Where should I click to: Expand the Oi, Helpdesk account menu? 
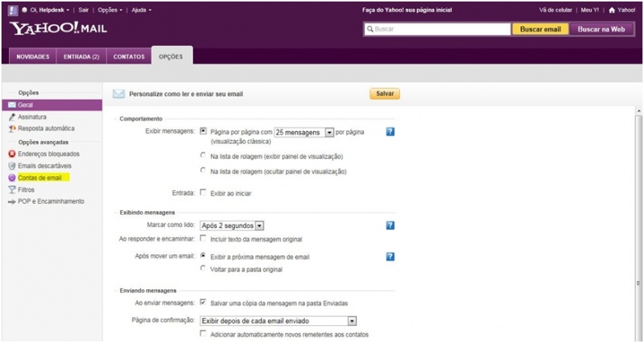pyautogui.click(x=49, y=10)
